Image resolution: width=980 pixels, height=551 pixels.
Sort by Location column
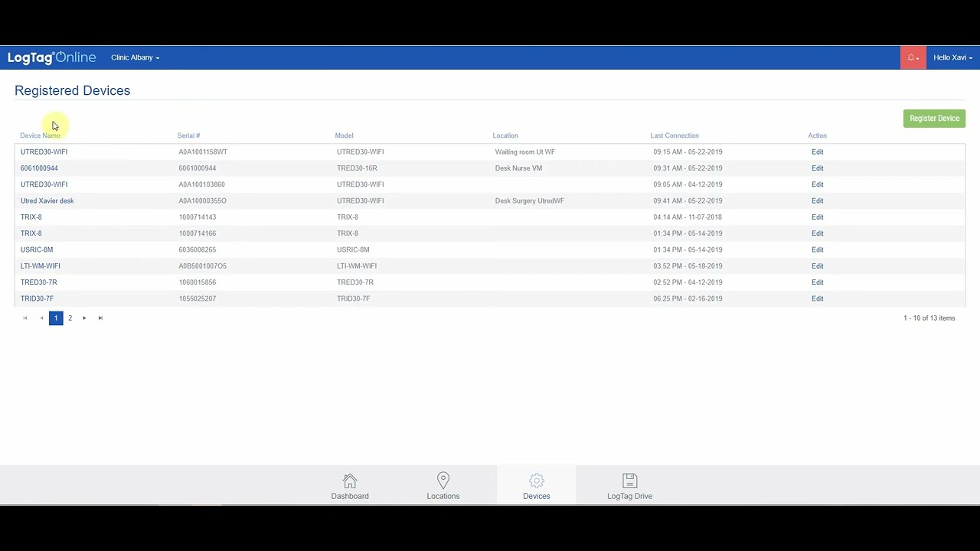coord(505,135)
